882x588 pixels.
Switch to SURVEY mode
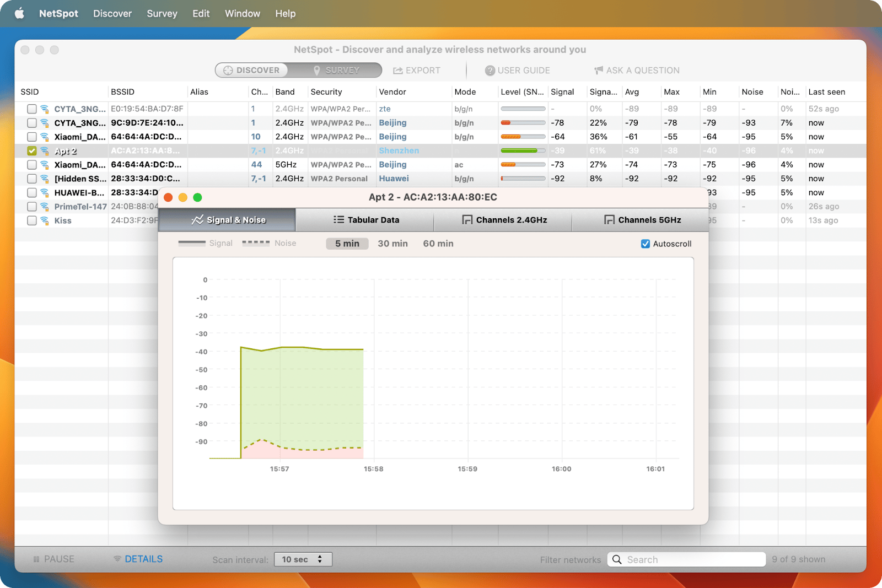point(335,70)
